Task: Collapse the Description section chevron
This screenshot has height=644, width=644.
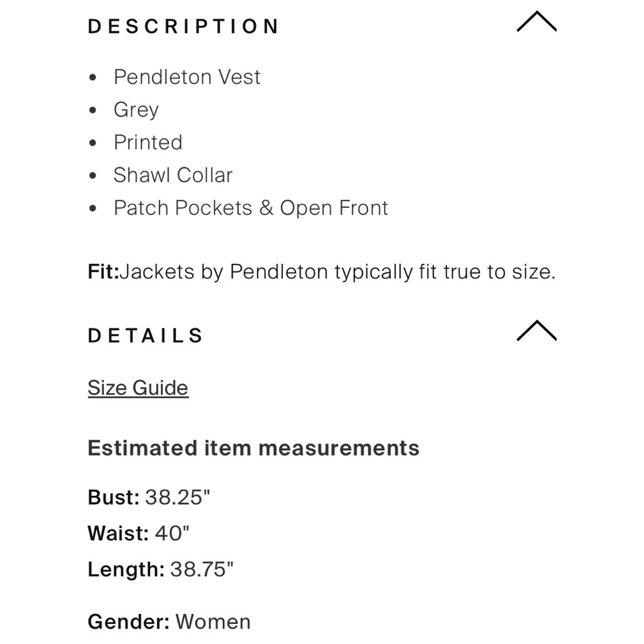Action: click(536, 23)
